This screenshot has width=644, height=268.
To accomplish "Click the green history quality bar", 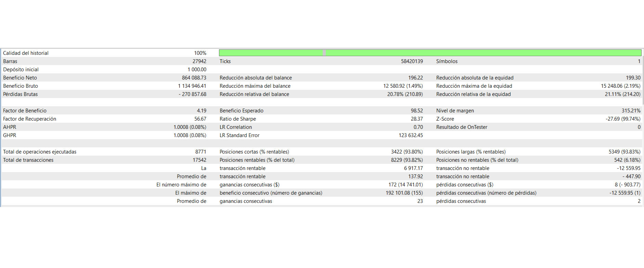I will (x=430, y=53).
